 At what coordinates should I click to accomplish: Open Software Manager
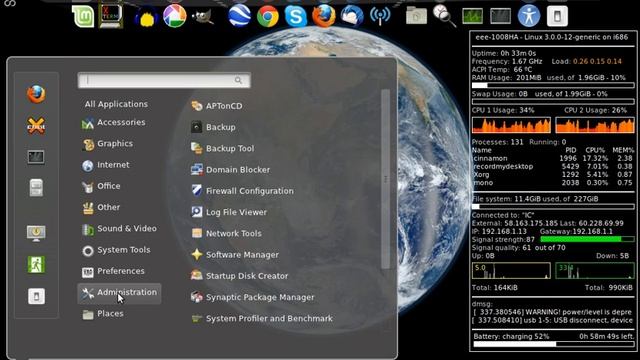pyautogui.click(x=235, y=255)
